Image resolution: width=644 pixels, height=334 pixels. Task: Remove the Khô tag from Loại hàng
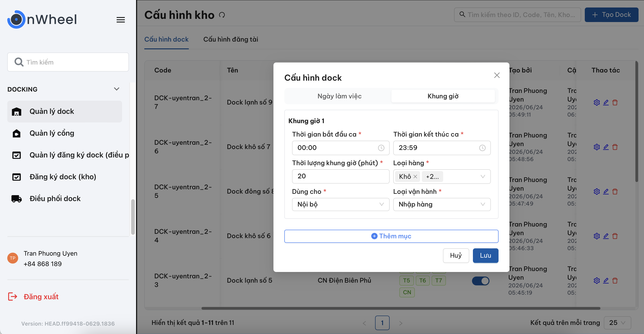[x=415, y=177]
